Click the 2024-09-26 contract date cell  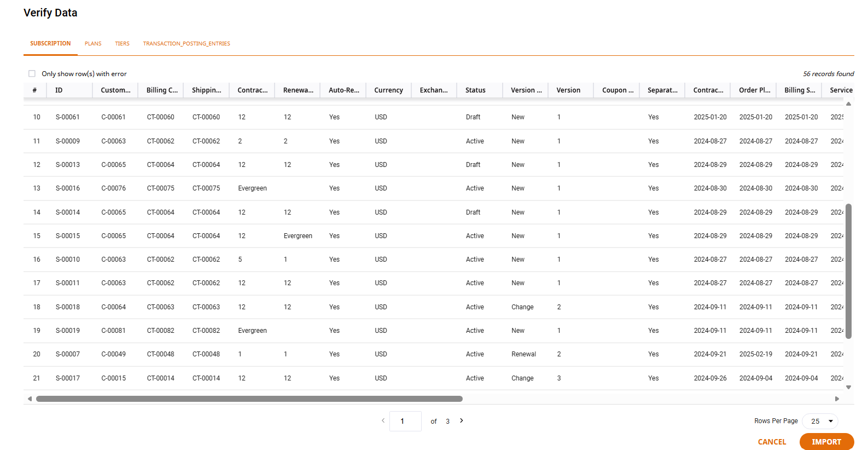(x=710, y=378)
